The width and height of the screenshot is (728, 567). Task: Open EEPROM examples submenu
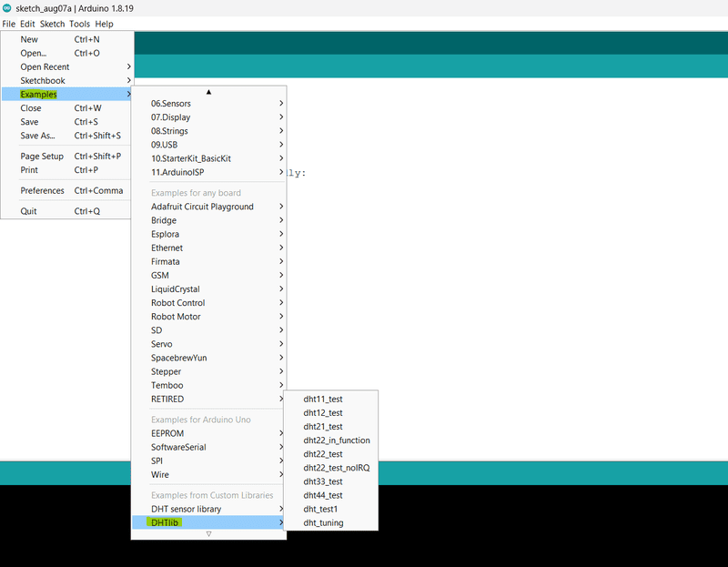point(208,433)
